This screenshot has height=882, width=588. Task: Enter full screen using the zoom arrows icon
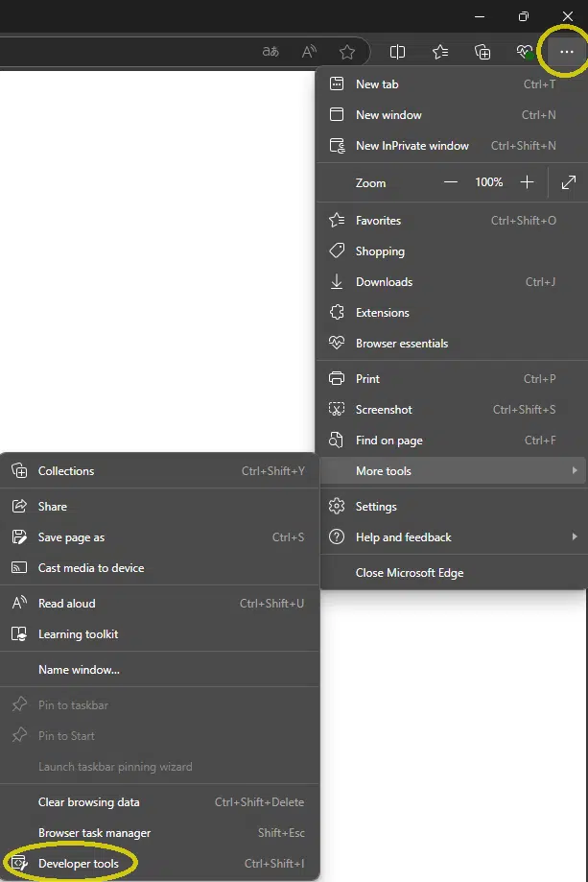(x=568, y=182)
